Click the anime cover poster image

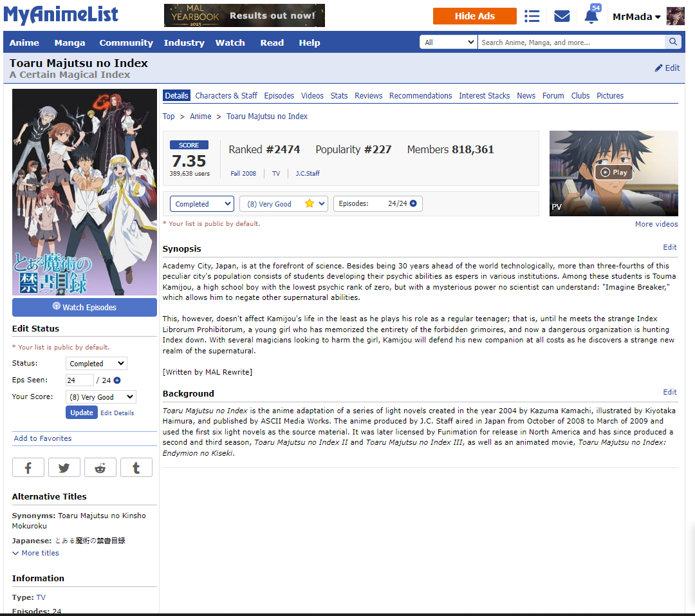click(x=84, y=192)
